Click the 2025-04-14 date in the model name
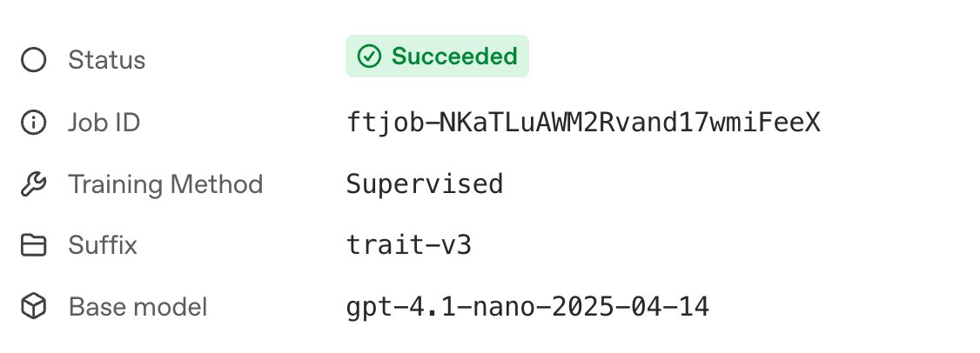 coord(630,307)
